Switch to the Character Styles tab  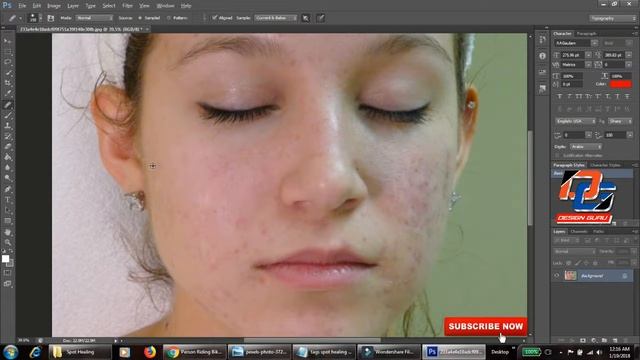605,165
